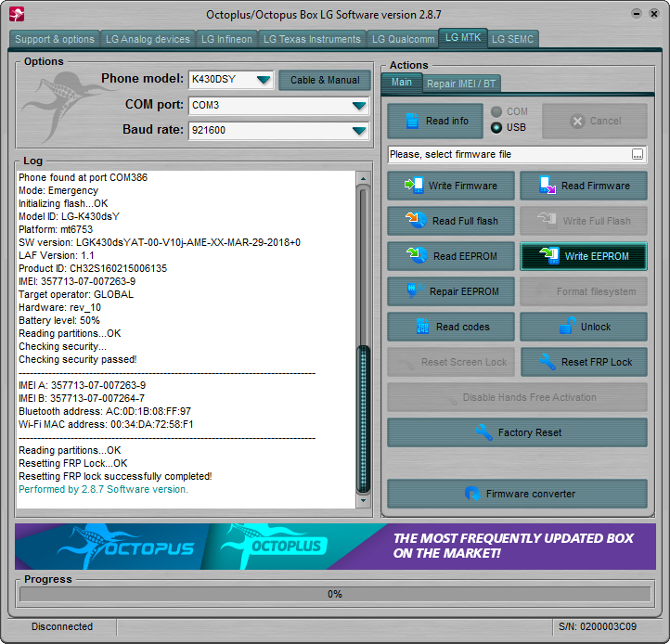Click the progress bar showing 0%
Image resolution: width=670 pixels, height=644 pixels.
(335, 594)
